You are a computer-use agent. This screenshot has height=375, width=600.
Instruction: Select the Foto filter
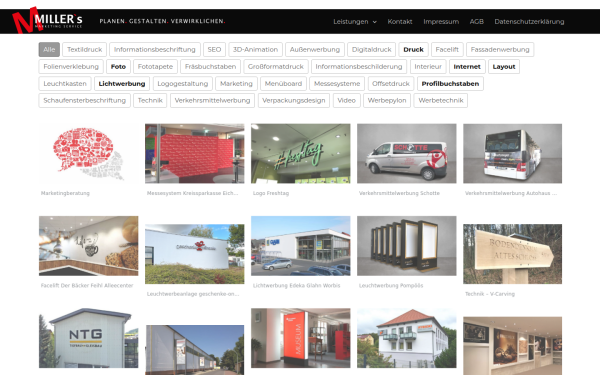pyautogui.click(x=118, y=67)
